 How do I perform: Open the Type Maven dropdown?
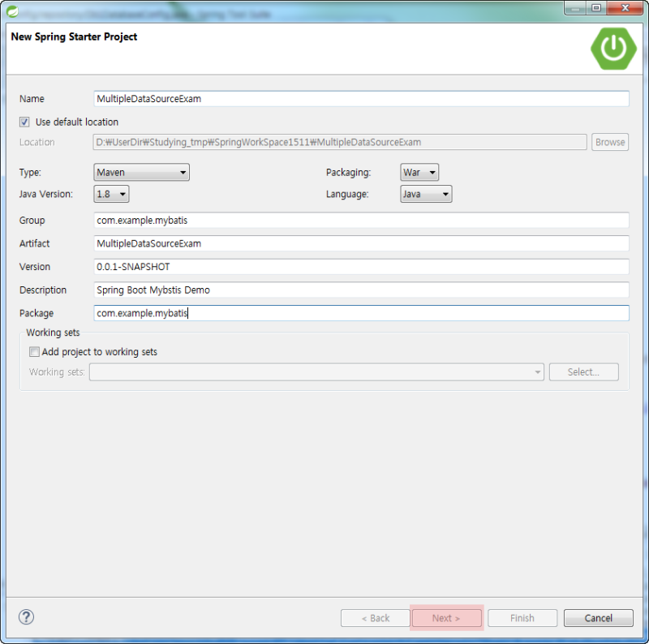point(141,172)
